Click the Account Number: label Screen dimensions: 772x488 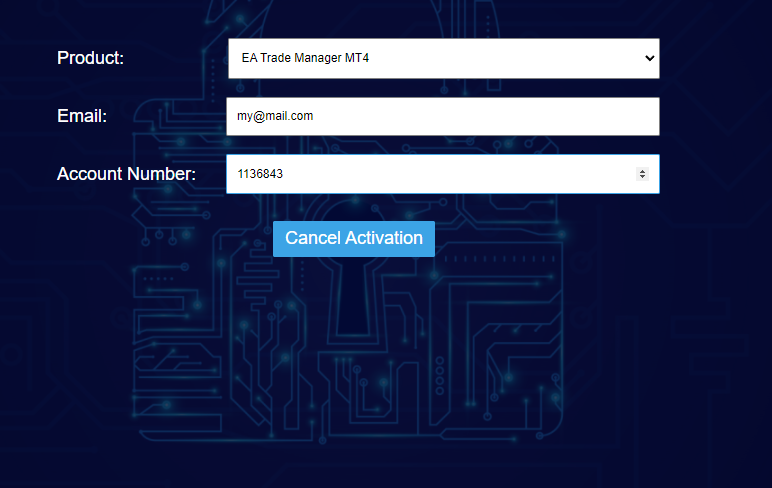126,174
